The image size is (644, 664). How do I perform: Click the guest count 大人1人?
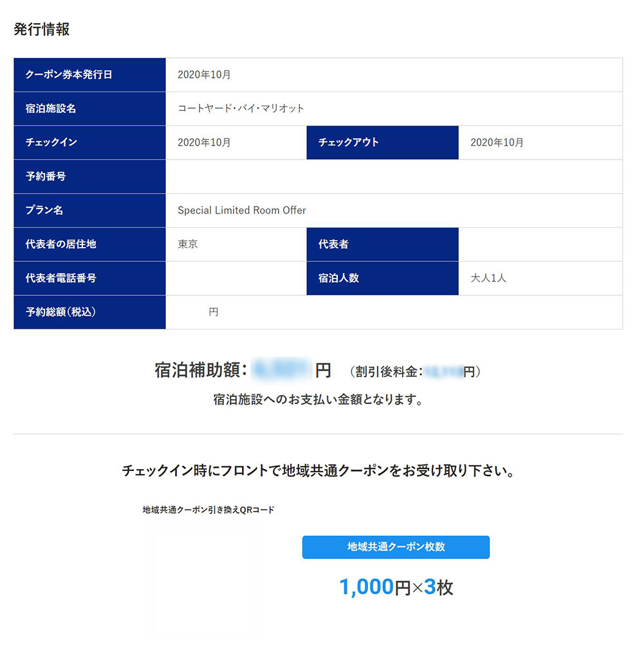click(488, 278)
